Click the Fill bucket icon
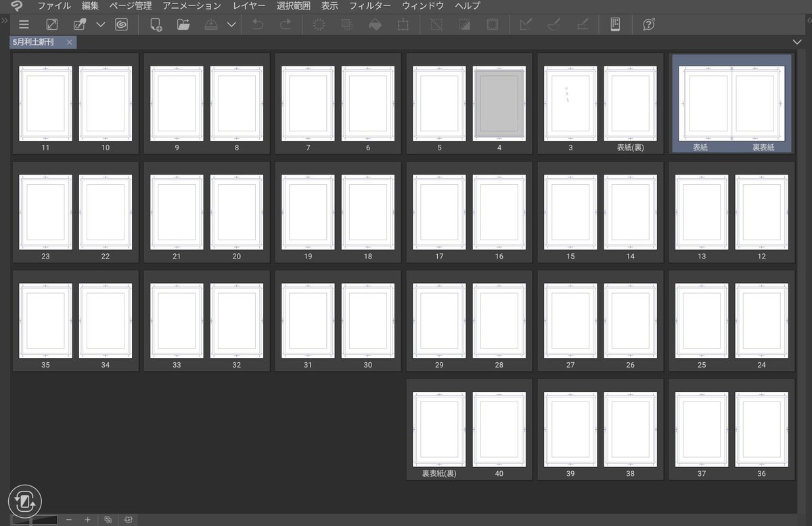The image size is (812, 526). (x=375, y=24)
